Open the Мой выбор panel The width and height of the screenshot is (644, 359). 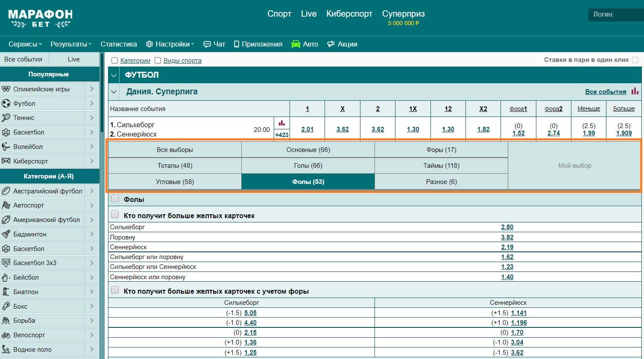tap(575, 166)
